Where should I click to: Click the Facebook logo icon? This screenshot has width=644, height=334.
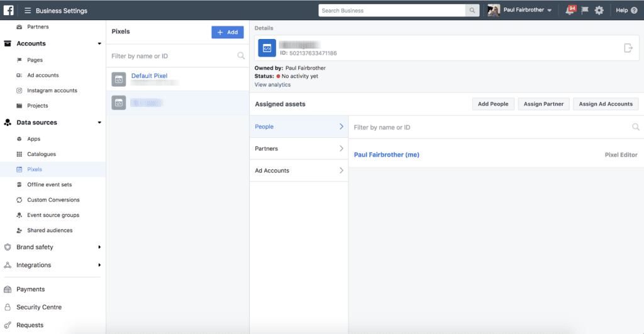tap(8, 10)
